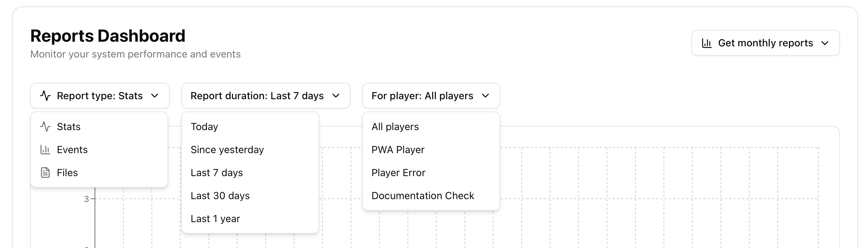The image size is (868, 248).
Task: Click the Reports Dashboard heading
Action: coord(108,36)
